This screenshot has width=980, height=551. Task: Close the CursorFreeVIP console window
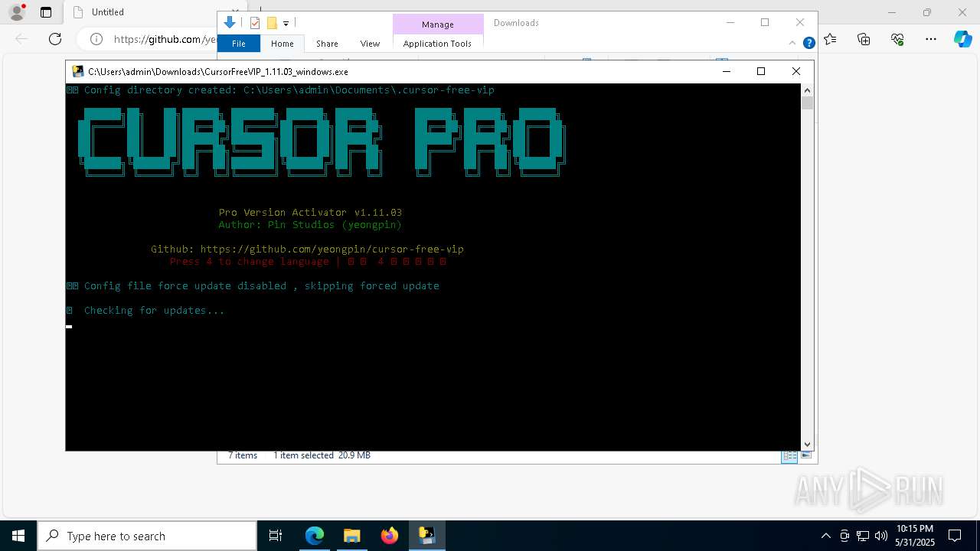point(796,71)
